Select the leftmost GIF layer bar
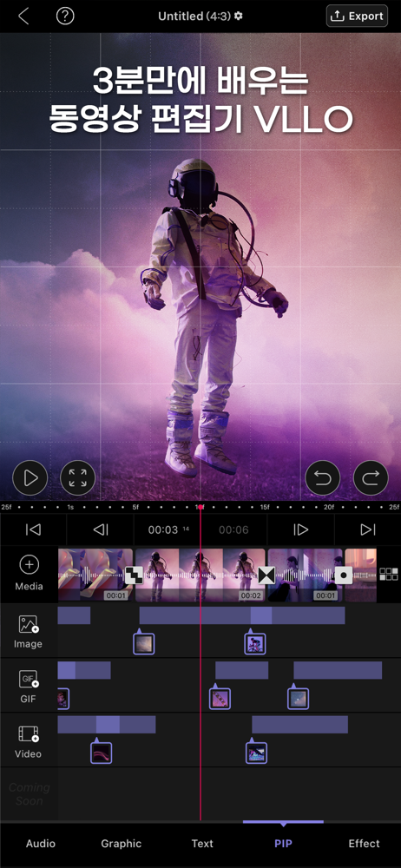Viewport: 401px width, 868px height. (x=84, y=670)
